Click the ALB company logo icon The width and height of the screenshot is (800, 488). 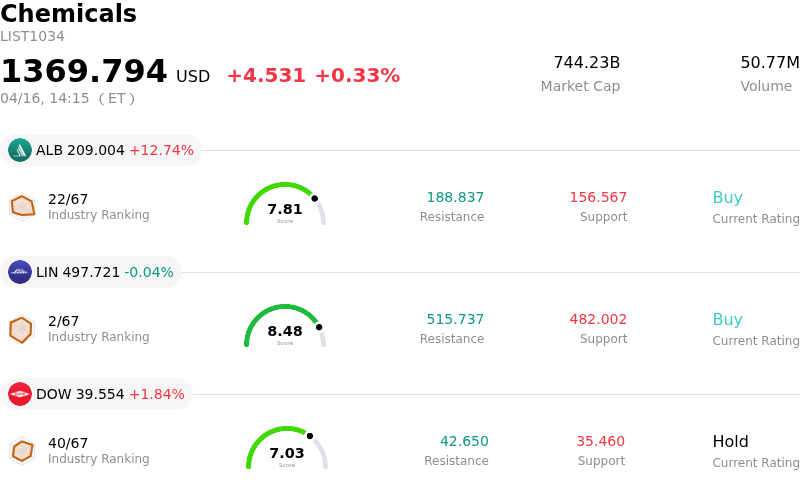20,150
